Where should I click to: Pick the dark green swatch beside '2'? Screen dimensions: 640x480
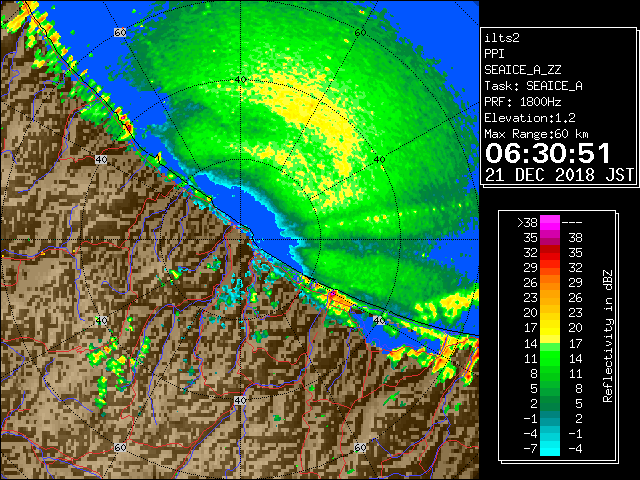550,403
